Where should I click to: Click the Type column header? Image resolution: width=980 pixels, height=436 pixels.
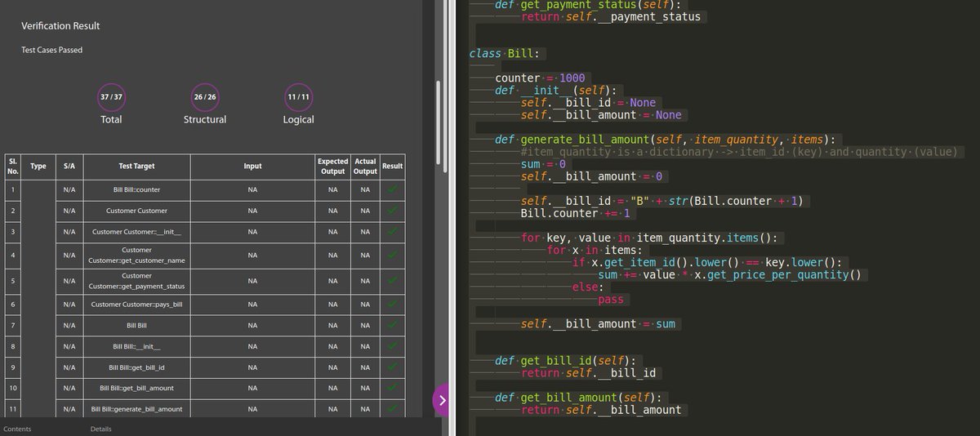point(38,166)
